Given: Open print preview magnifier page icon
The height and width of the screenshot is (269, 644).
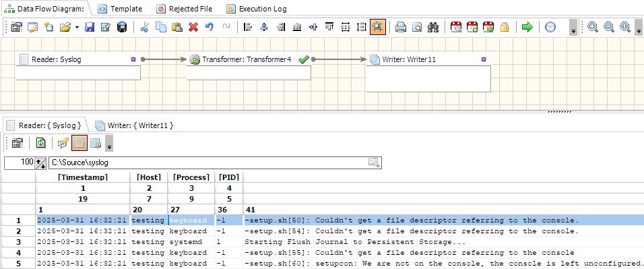Looking at the screenshot, I should click(x=417, y=27).
